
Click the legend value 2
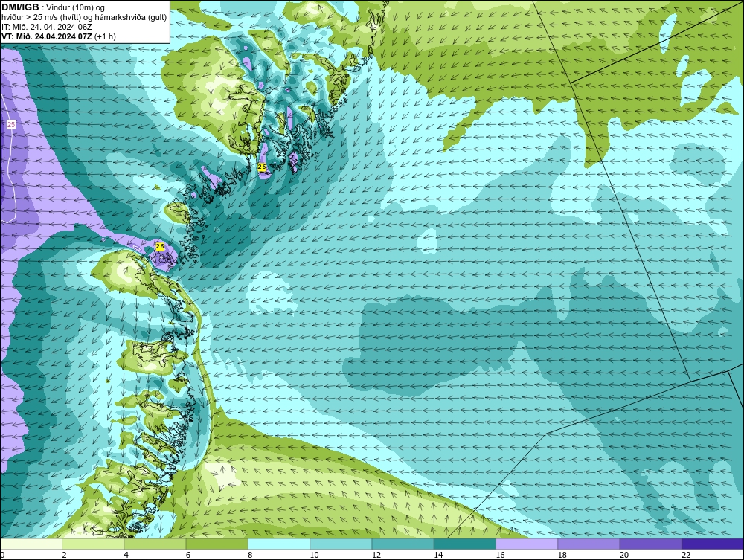tap(64, 556)
